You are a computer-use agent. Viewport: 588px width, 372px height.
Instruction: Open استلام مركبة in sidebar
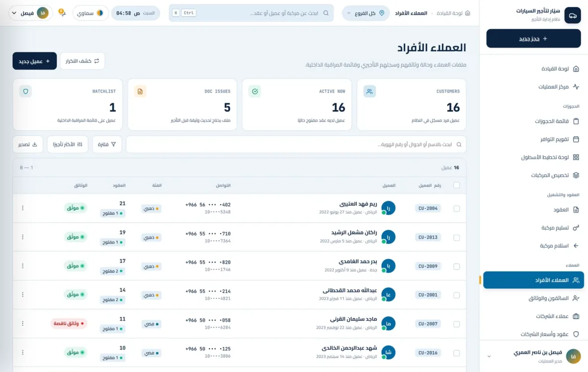(533, 246)
